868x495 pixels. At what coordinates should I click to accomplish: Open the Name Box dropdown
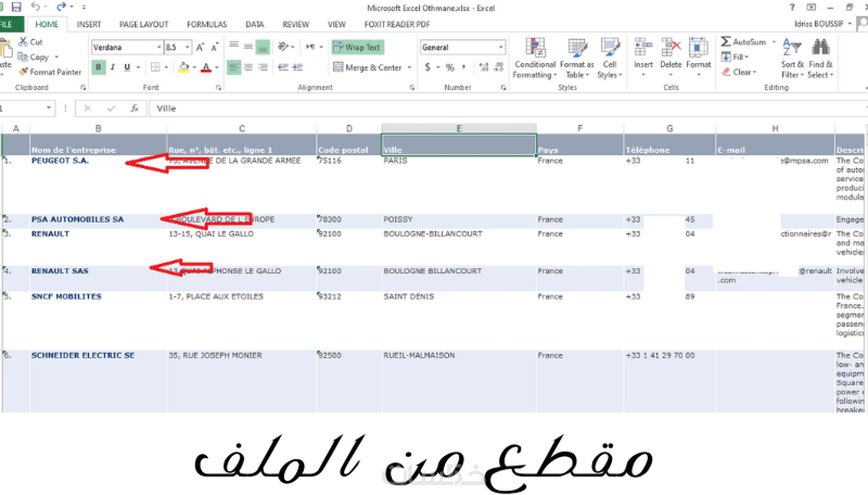49,108
